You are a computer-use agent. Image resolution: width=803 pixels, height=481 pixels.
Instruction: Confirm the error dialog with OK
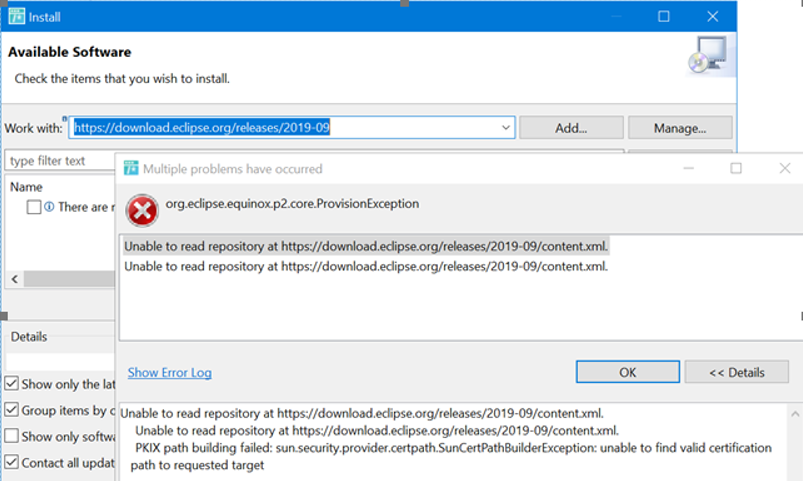tap(628, 372)
